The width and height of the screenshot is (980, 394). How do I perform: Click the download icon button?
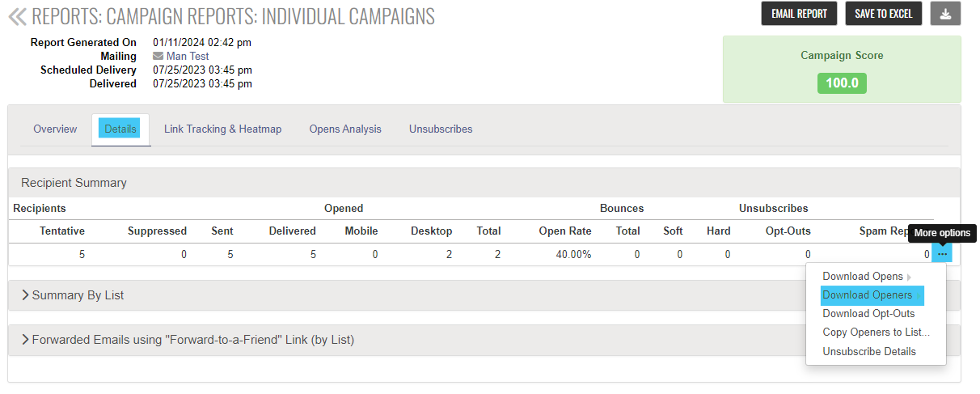point(946,14)
